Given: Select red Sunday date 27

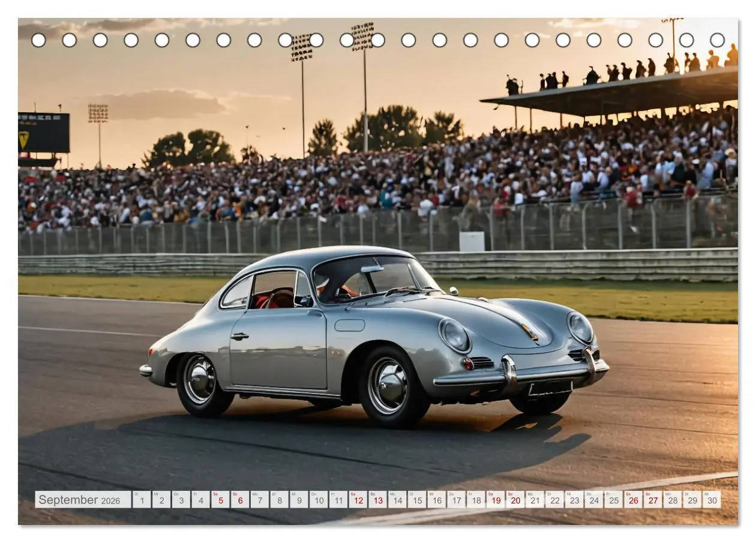Looking at the screenshot, I should coord(653,500).
